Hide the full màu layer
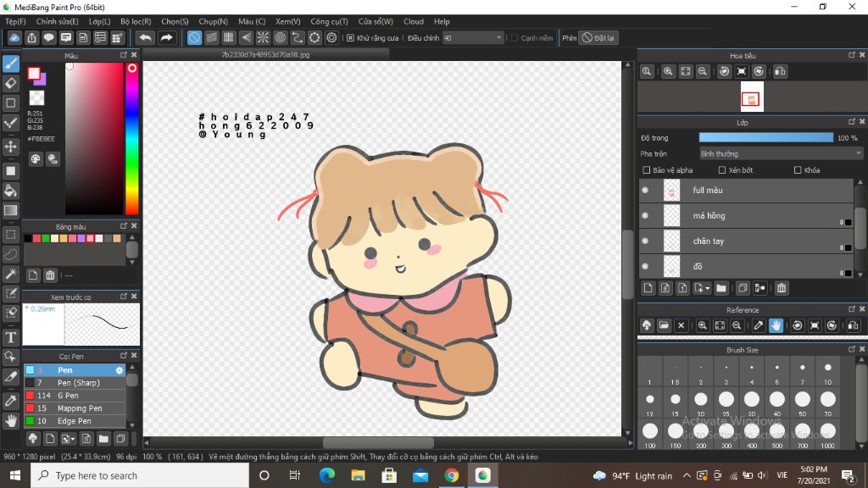868x488 pixels. (x=645, y=190)
